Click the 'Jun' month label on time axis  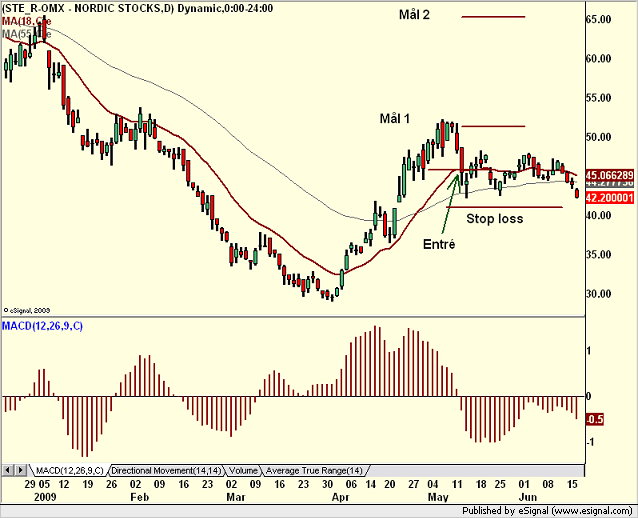click(x=528, y=497)
